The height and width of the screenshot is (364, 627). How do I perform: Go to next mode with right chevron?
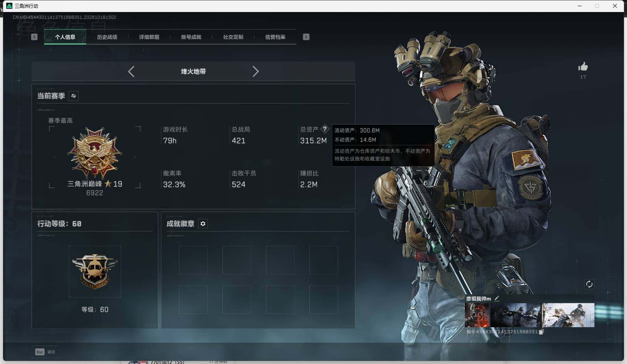(x=255, y=71)
